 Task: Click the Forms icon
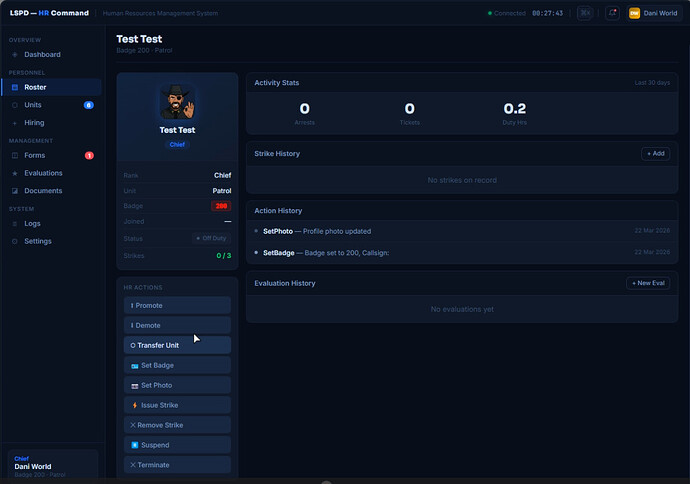pos(15,155)
